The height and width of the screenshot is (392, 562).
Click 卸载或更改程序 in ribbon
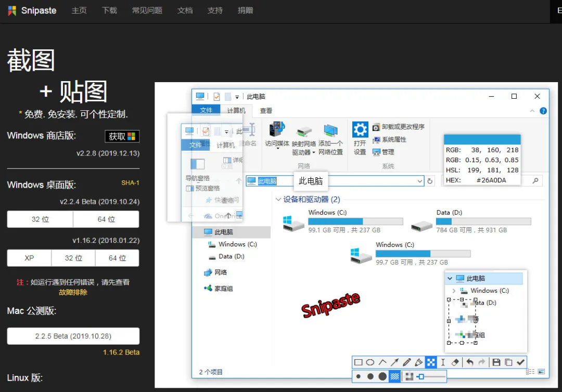click(x=398, y=127)
